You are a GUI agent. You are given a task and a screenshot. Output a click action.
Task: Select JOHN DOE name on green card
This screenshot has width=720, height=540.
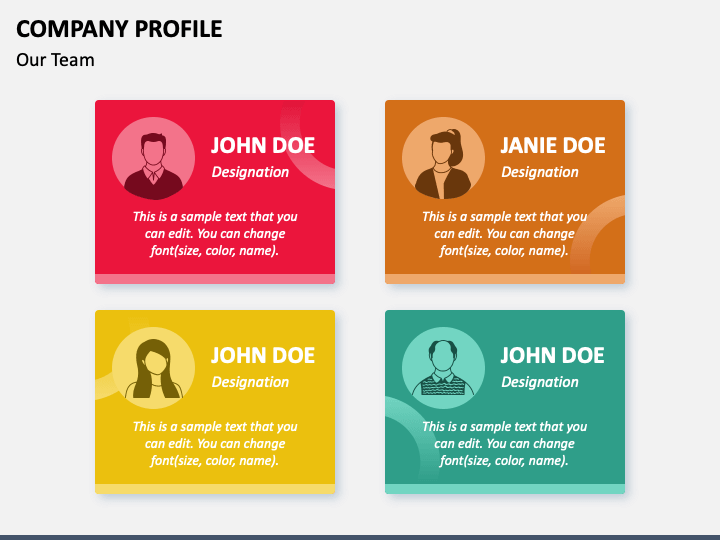click(x=552, y=355)
